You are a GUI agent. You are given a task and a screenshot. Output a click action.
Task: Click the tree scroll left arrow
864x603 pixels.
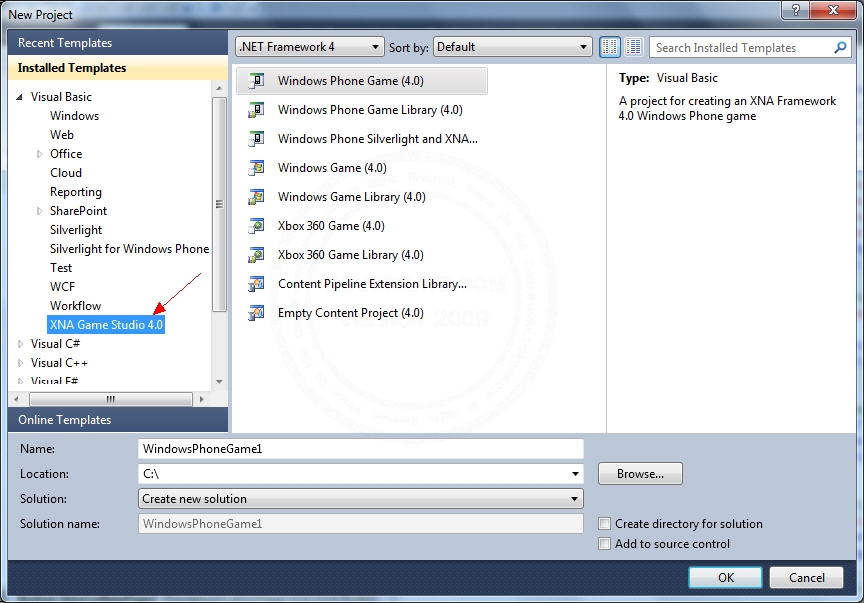point(16,399)
